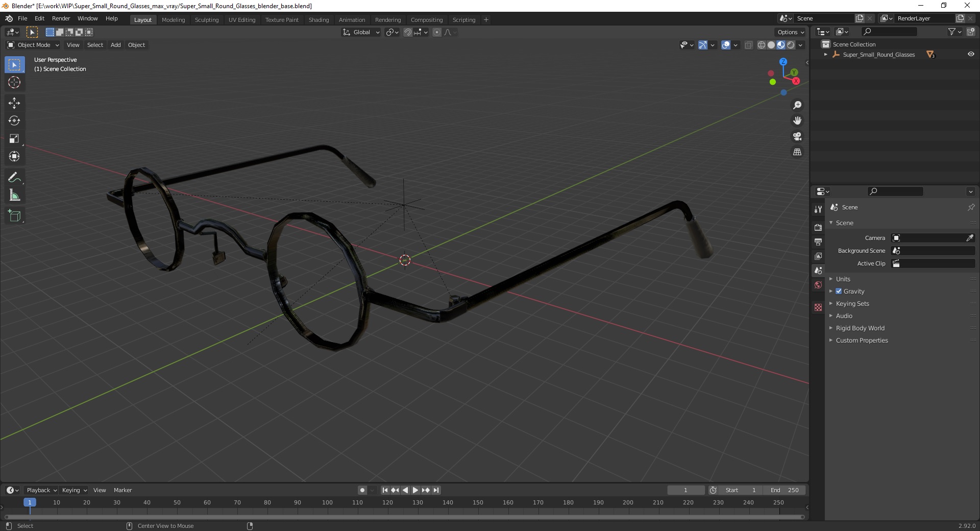Image resolution: width=980 pixels, height=531 pixels.
Task: Switch to rendered shading mode
Action: (x=791, y=45)
